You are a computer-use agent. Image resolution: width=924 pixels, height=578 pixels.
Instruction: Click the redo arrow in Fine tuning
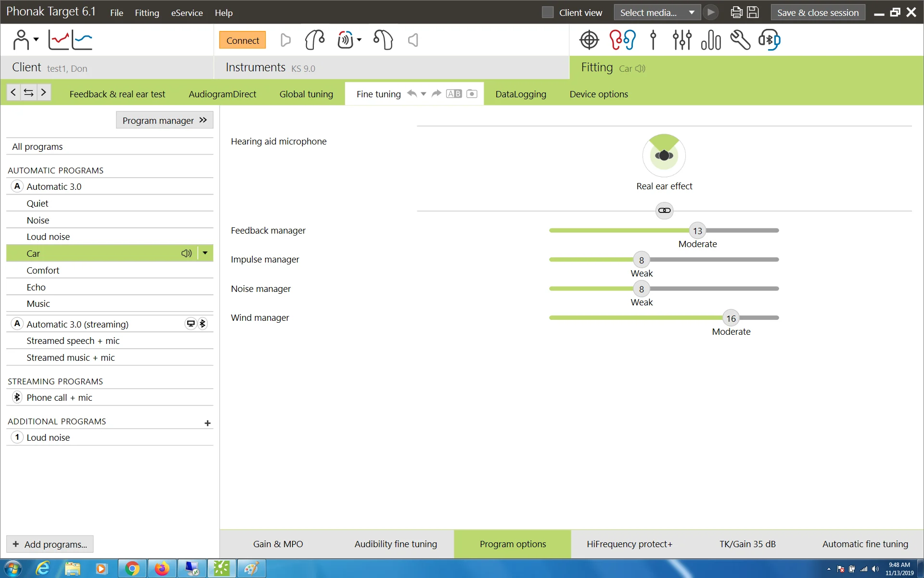(x=436, y=93)
